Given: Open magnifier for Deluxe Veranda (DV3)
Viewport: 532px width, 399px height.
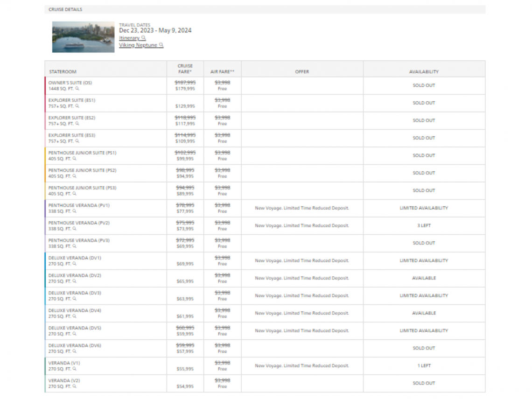Looking at the screenshot, I should tap(74, 299).
